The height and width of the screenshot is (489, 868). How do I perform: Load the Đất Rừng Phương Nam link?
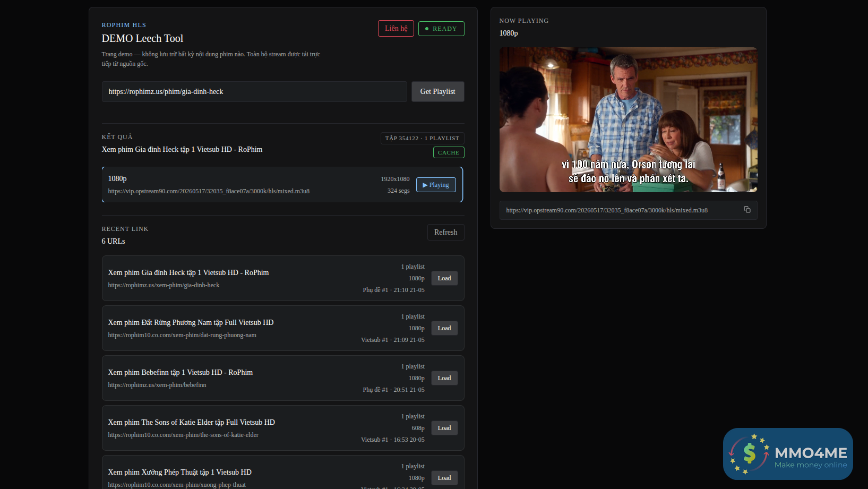[444, 328]
